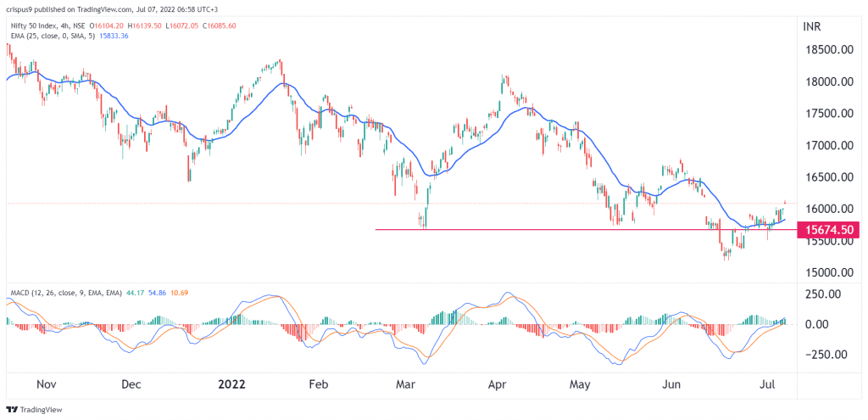Click the Dec label on time axis
This screenshot has width=868, height=420.
[132, 384]
